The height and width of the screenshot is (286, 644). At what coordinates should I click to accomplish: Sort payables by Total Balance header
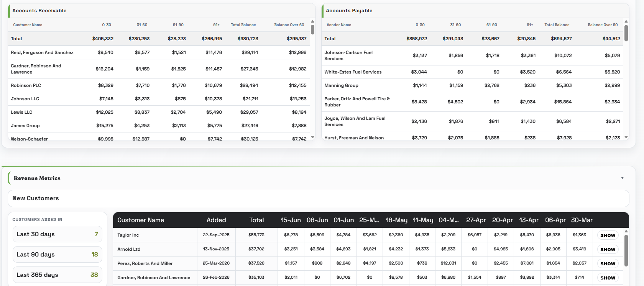557,25
